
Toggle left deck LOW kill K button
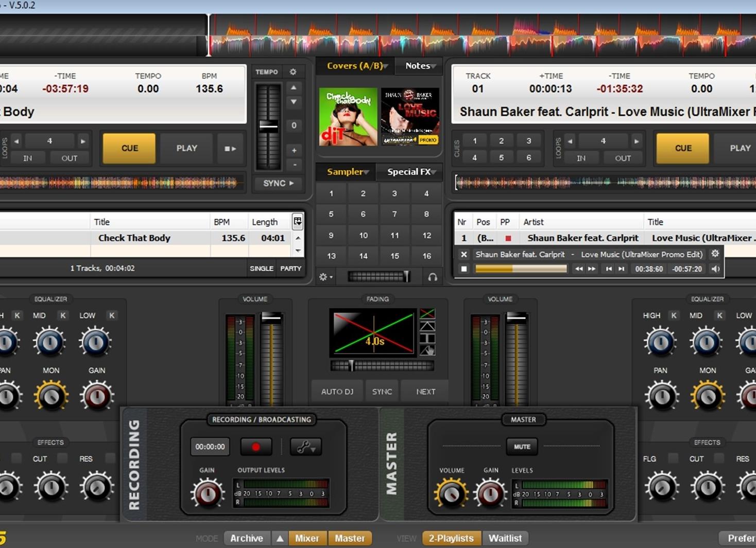tap(111, 315)
